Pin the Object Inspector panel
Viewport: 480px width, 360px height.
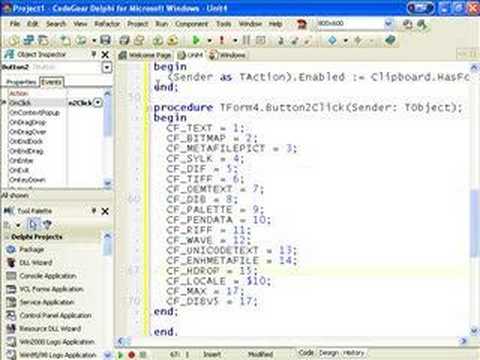point(94,54)
